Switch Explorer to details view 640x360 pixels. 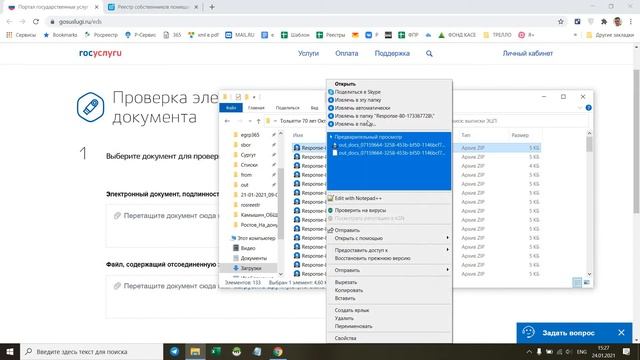(577, 282)
